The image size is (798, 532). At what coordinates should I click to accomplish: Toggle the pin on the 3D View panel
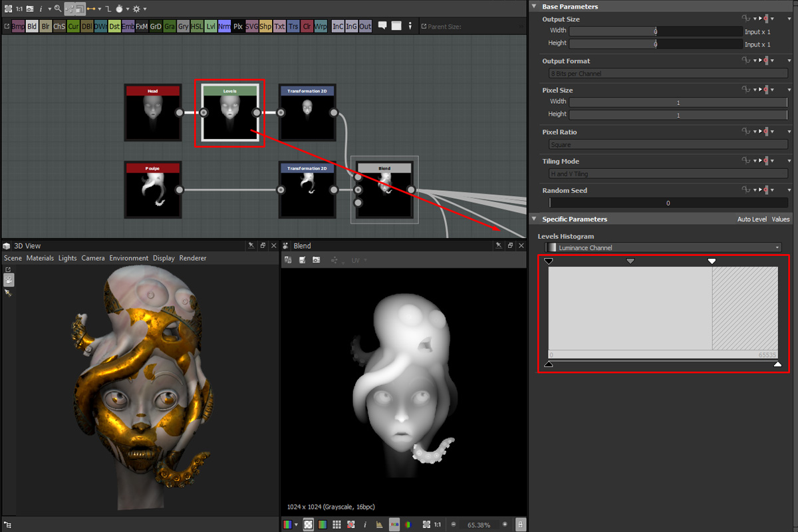pos(251,245)
